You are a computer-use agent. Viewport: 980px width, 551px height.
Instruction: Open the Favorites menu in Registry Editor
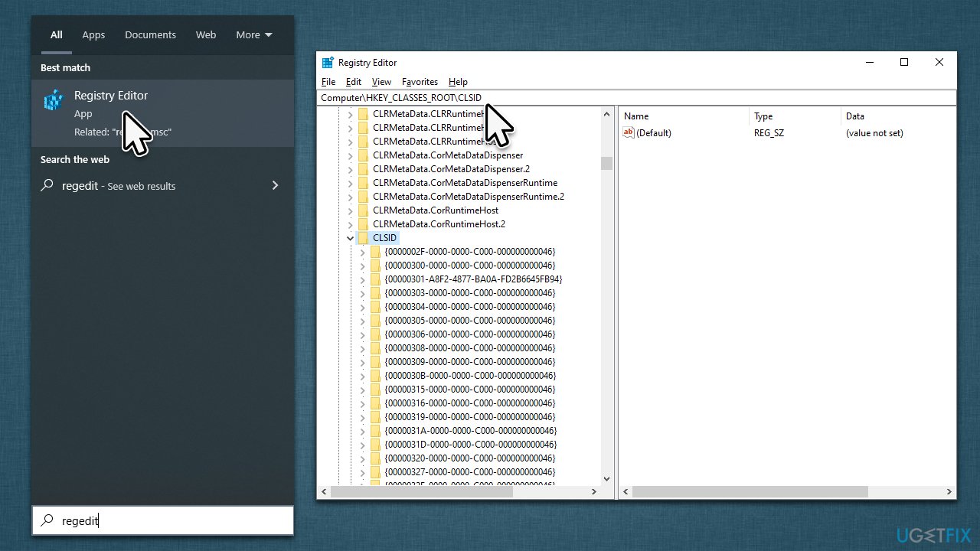pyautogui.click(x=420, y=82)
